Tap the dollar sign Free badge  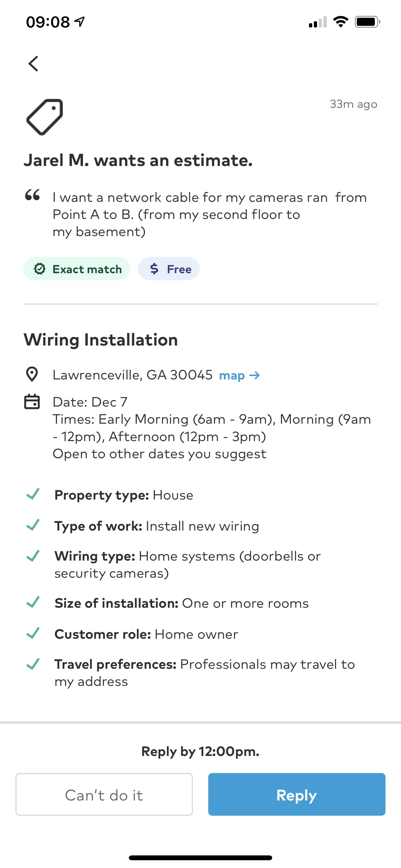pyautogui.click(x=169, y=269)
